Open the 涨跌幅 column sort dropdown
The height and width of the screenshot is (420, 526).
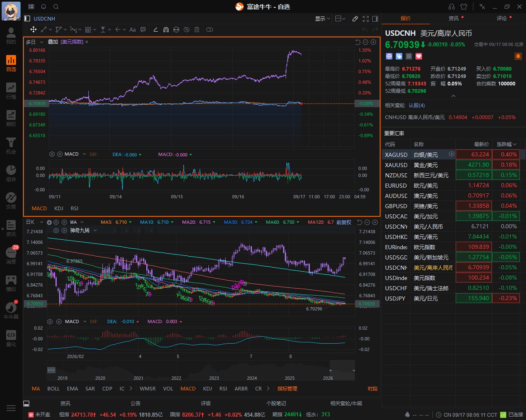(x=507, y=144)
